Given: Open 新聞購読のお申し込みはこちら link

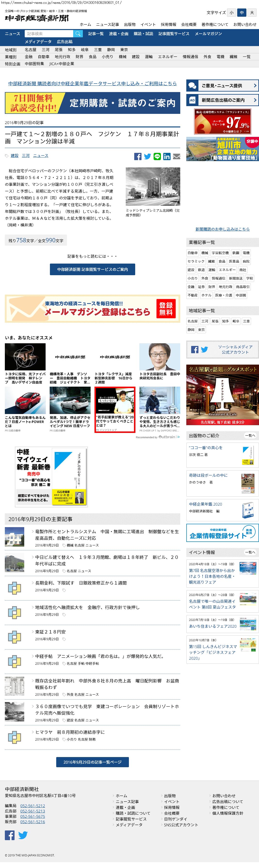Looking at the screenshot, I should pyautogui.click(x=223, y=229).
